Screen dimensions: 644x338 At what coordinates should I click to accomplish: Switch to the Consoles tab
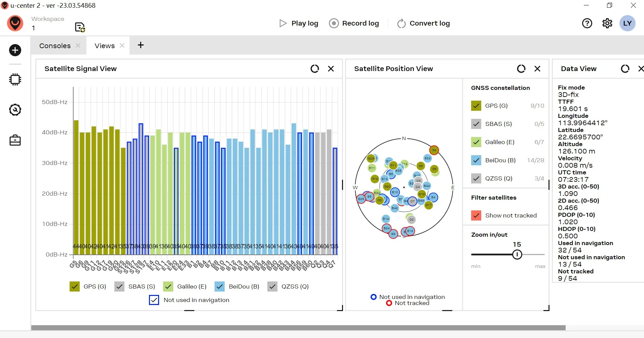pyautogui.click(x=55, y=46)
